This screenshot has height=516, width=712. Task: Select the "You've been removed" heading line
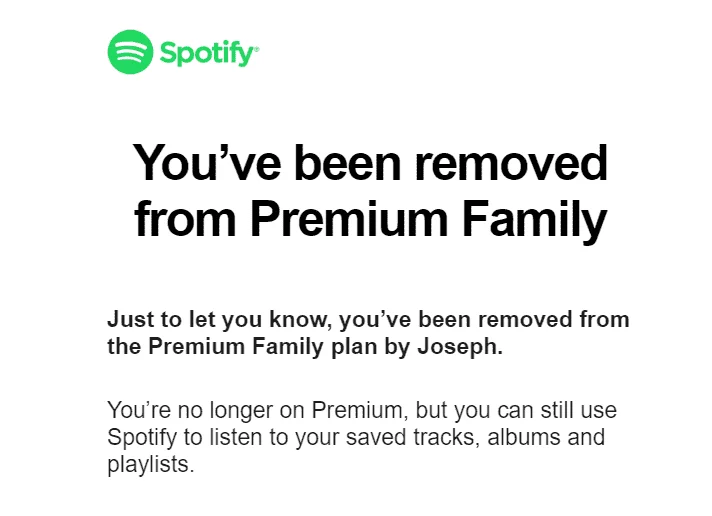click(x=370, y=163)
